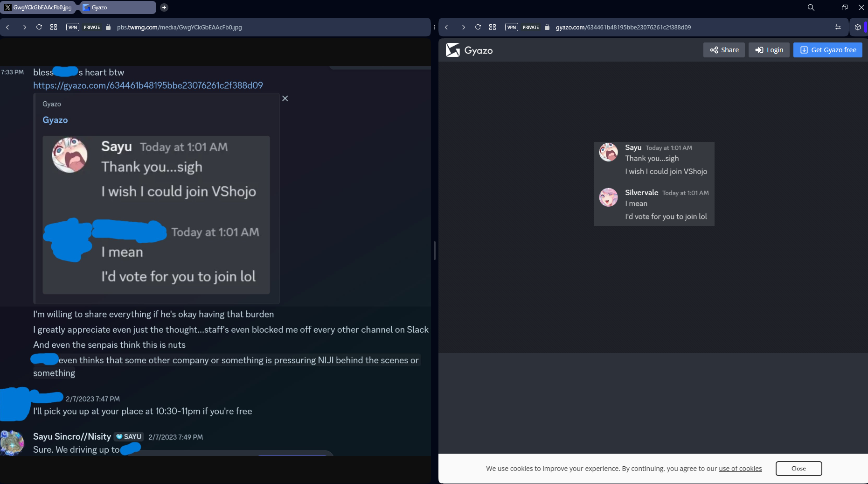Open the split-screen divider options menu
Viewport: 868px width, 484px height.
435,27
